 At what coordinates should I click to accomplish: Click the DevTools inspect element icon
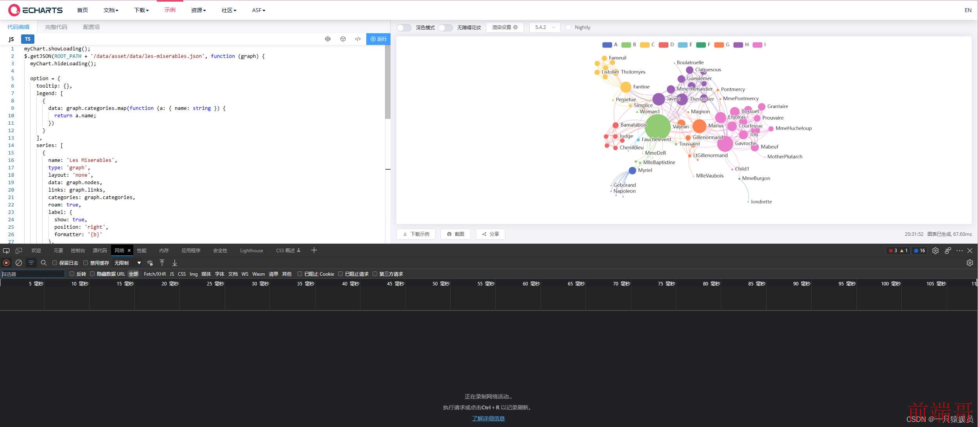tap(6, 251)
